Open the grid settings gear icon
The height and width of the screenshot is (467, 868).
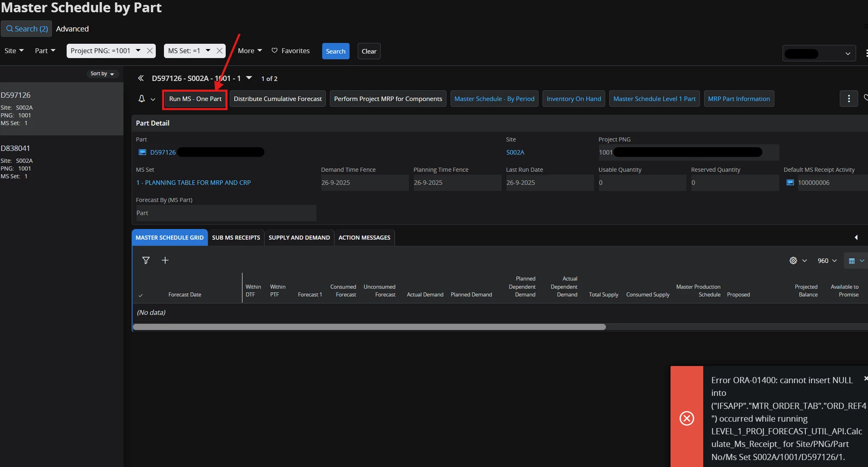click(x=793, y=260)
